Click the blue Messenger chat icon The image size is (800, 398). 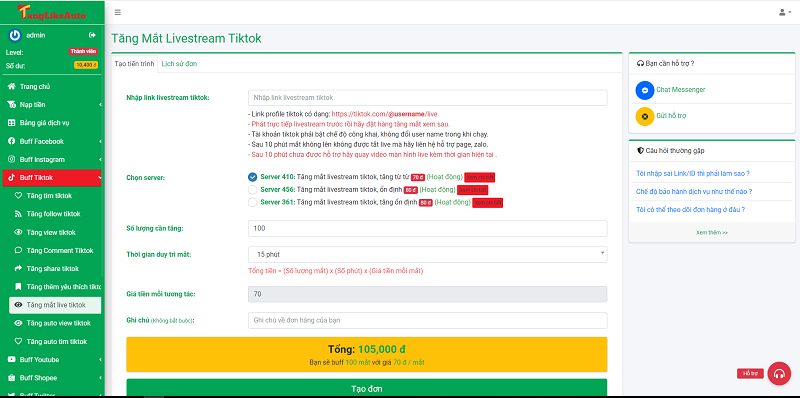click(x=645, y=90)
